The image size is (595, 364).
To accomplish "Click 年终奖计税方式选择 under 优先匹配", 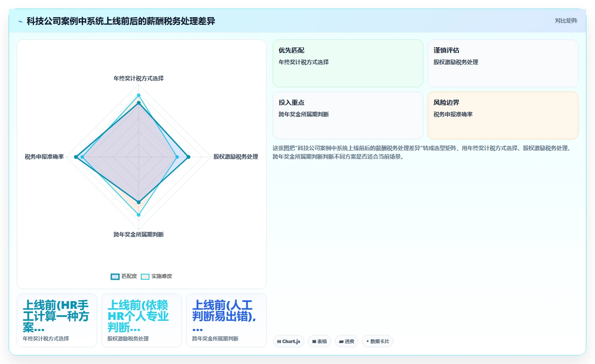I will 304,62.
